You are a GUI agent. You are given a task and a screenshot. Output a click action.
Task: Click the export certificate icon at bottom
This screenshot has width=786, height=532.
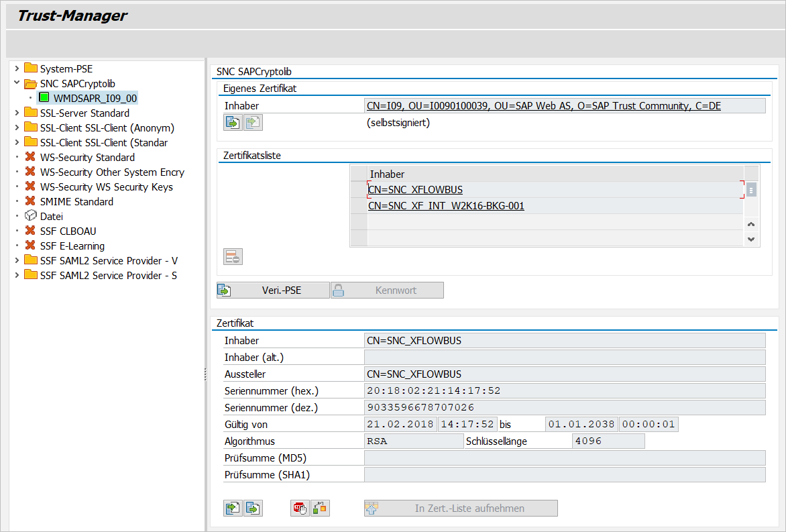point(253,509)
